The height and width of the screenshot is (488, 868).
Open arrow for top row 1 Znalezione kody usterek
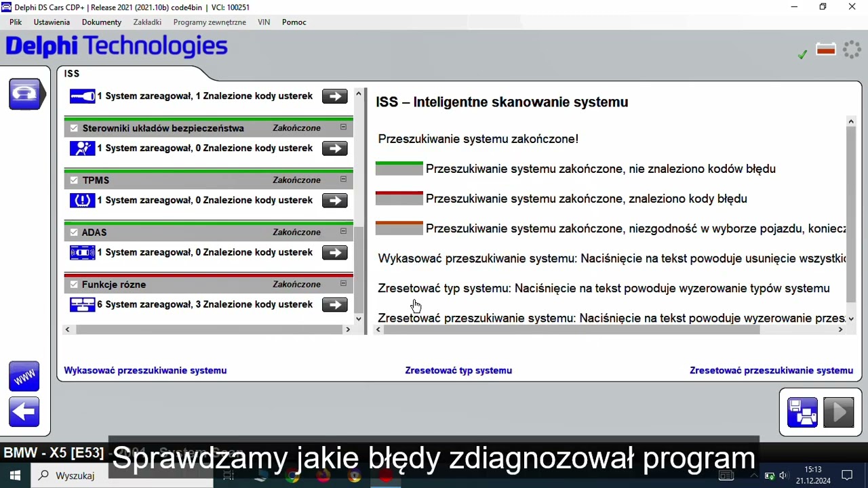point(334,96)
